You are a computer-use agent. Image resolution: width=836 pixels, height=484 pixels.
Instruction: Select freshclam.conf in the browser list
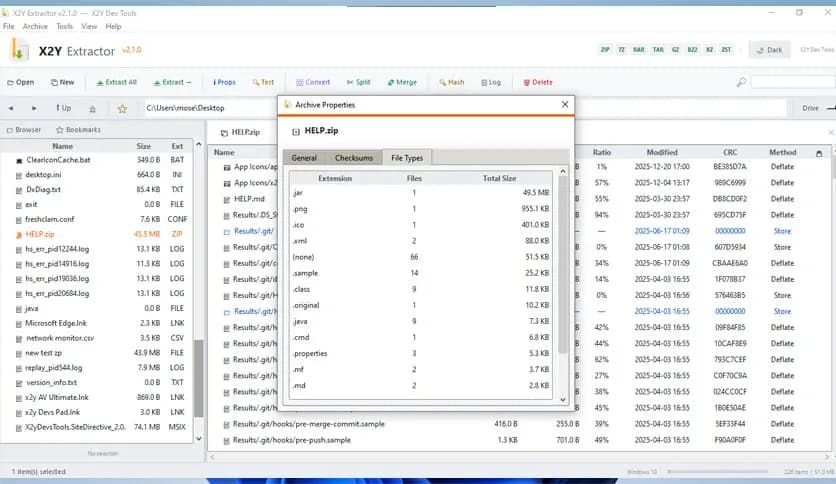coord(99,219)
